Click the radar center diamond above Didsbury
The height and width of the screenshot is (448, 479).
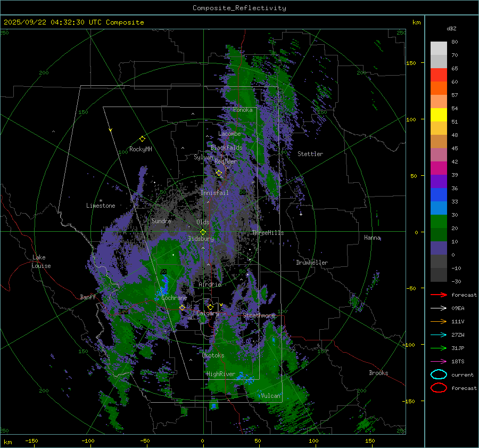point(203,232)
